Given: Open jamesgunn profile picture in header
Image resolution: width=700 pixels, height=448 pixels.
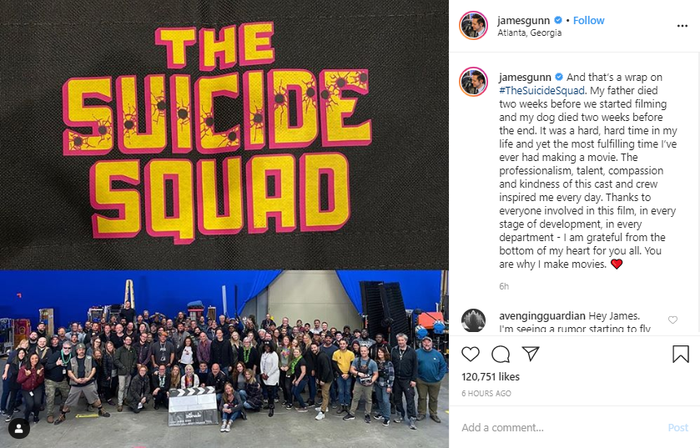Looking at the screenshot, I should point(473,26).
